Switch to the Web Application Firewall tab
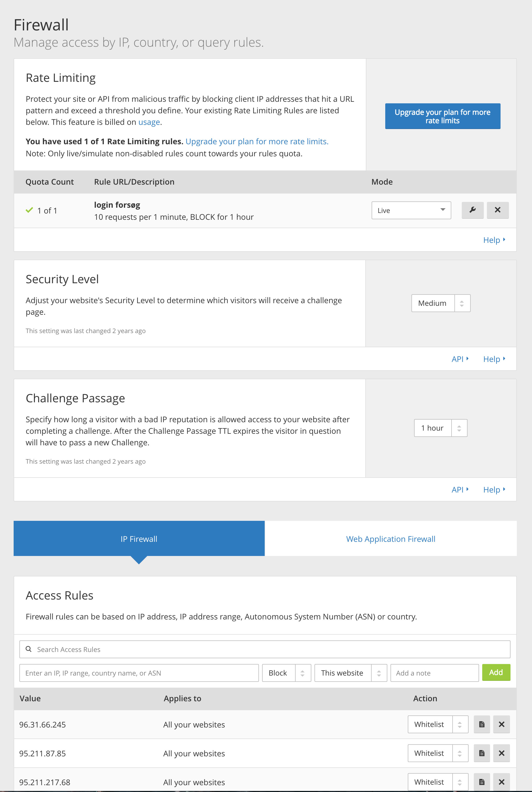This screenshot has width=532, height=792. 390,539
